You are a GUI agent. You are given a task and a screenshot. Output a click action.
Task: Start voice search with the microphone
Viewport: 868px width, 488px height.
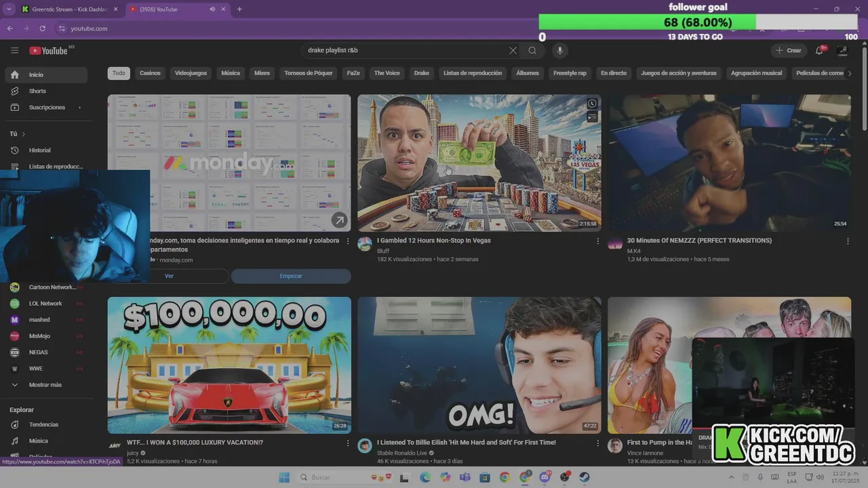[x=559, y=50]
